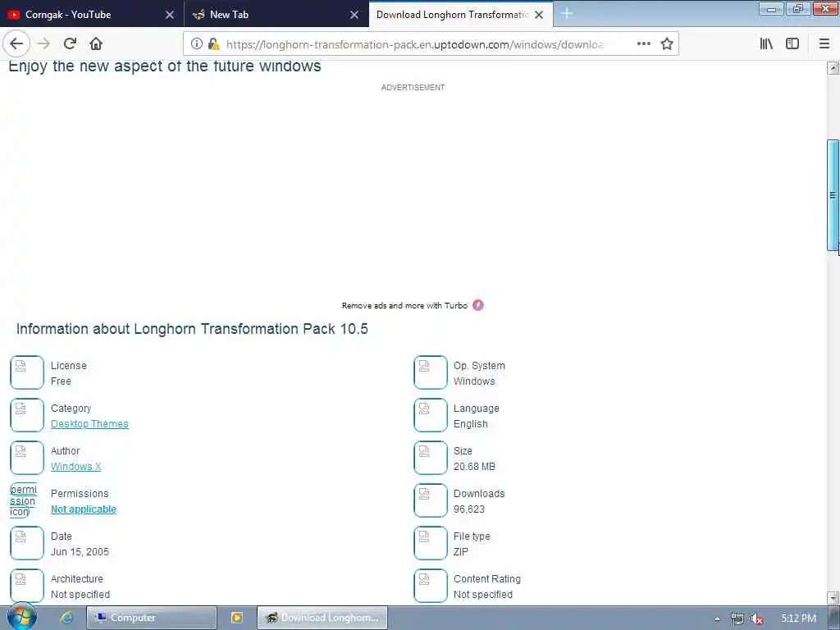Click the Turbo lightning icon

click(478, 305)
